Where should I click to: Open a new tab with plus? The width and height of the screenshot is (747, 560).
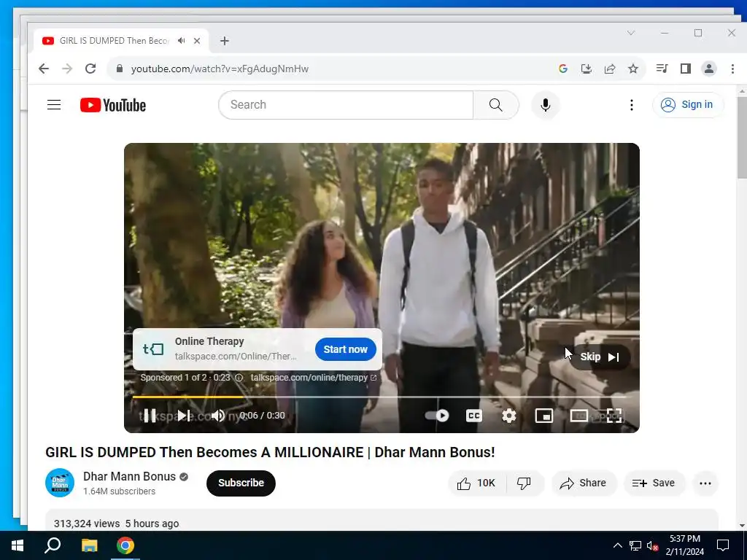tap(225, 41)
